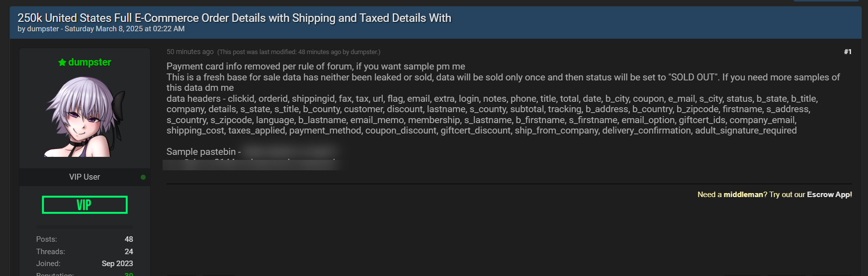Screen dimensions: 868x276
Task: Click the Joined Sep 2023 date
Action: pos(117,264)
